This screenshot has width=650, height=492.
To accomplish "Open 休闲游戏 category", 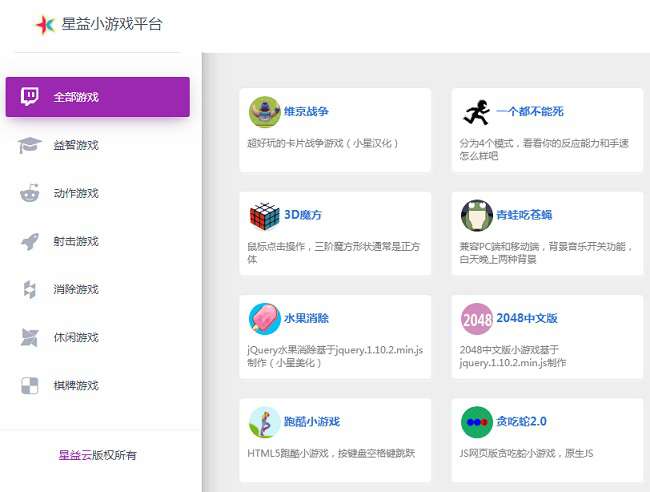I will [x=76, y=338].
